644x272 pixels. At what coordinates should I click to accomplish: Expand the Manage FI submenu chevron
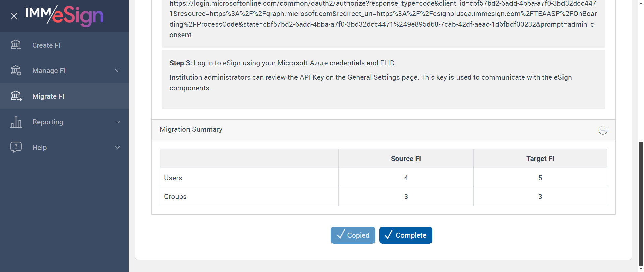[118, 71]
